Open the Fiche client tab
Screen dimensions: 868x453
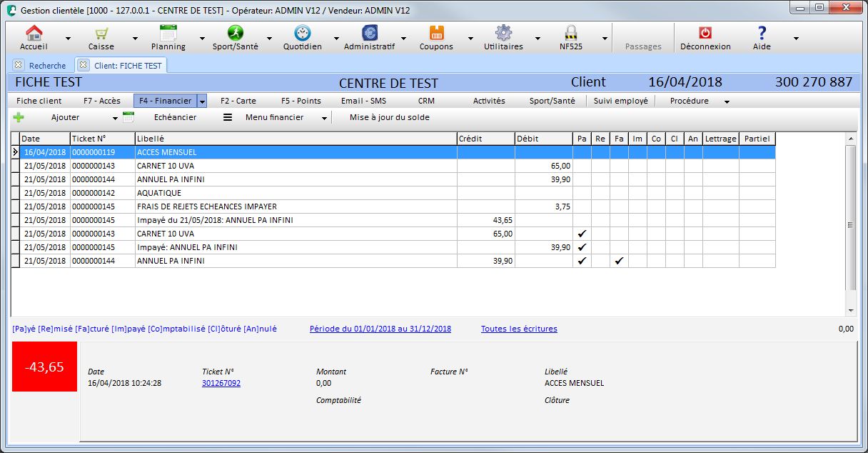39,101
